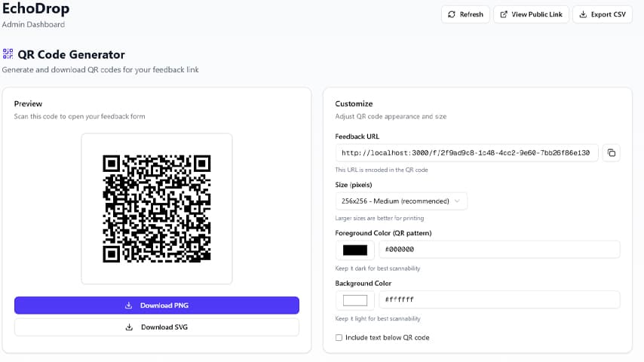
Task: Copy the feedback URL using the copy icon
Action: 612,153
